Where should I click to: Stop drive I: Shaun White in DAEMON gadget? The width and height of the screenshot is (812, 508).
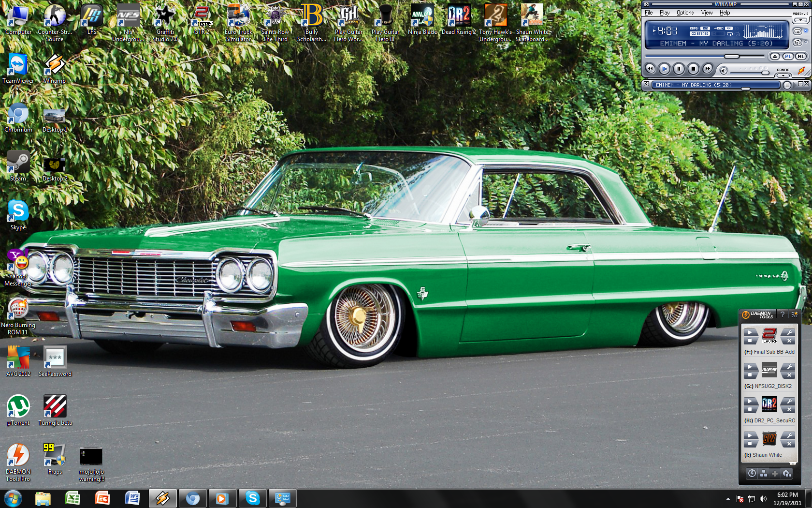pyautogui.click(x=750, y=444)
